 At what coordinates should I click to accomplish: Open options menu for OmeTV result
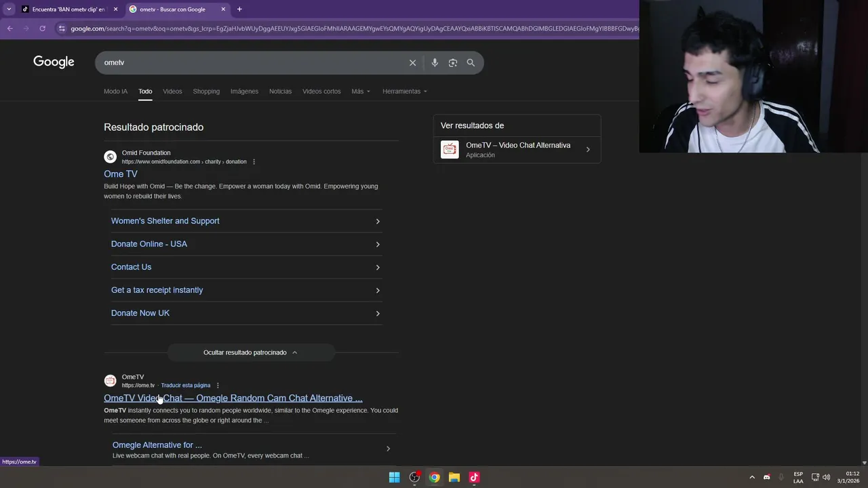point(218,386)
